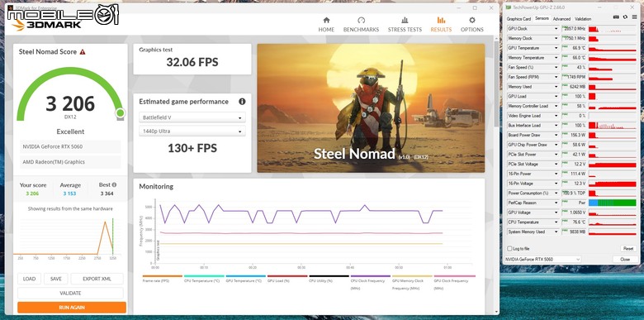Toggle the CPU Clock Frequency legend color
644x320 pixels.
point(371,276)
